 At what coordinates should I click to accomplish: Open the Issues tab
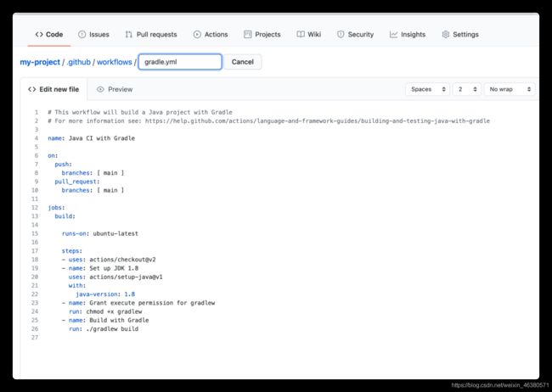pos(93,35)
